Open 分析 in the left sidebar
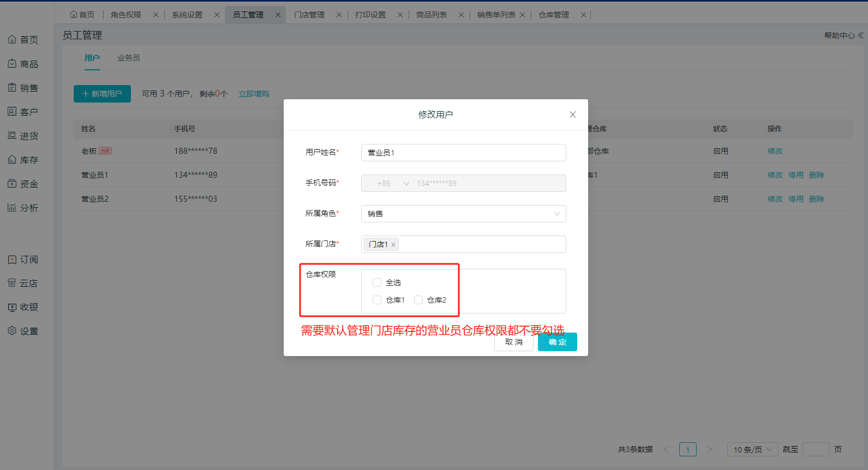868x470 pixels. pyautogui.click(x=23, y=208)
